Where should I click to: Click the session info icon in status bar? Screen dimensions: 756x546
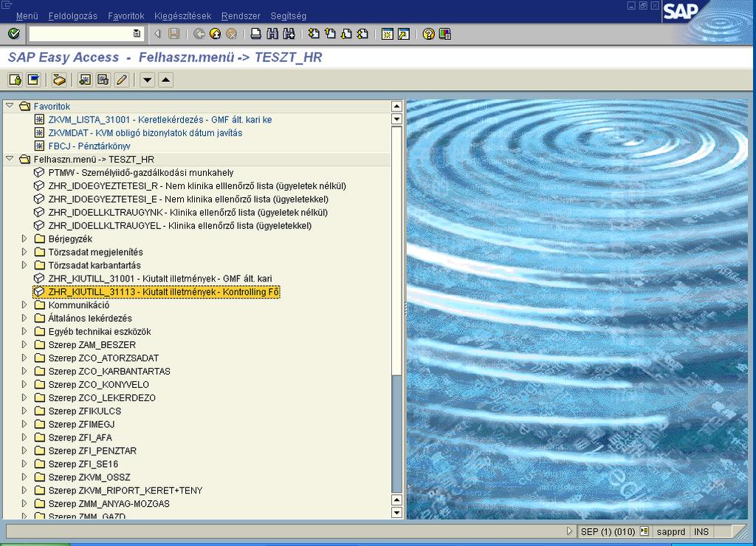point(644,531)
